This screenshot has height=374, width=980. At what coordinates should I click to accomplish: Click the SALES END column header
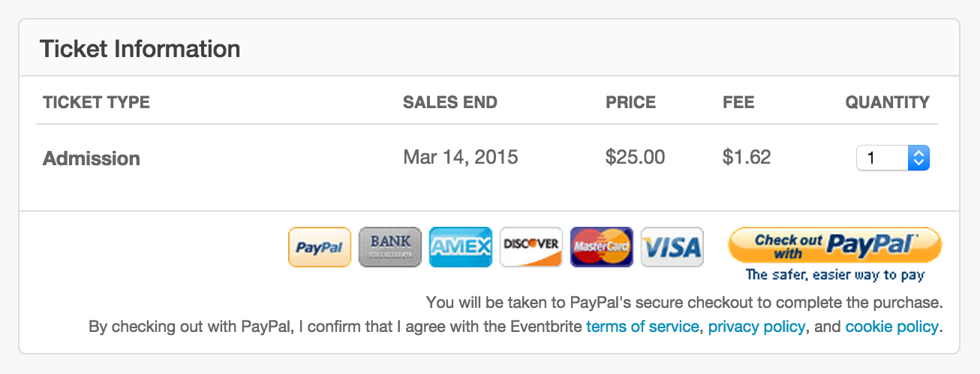click(x=450, y=102)
